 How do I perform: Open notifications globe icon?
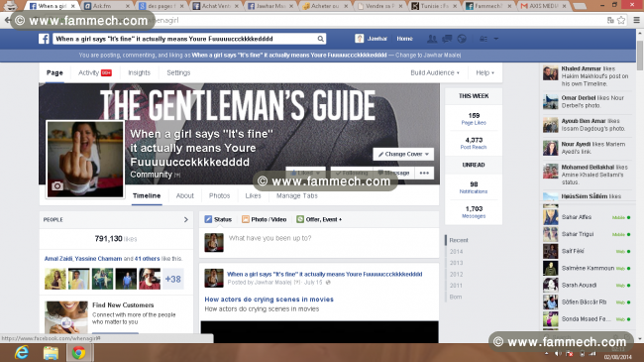[x=462, y=39]
